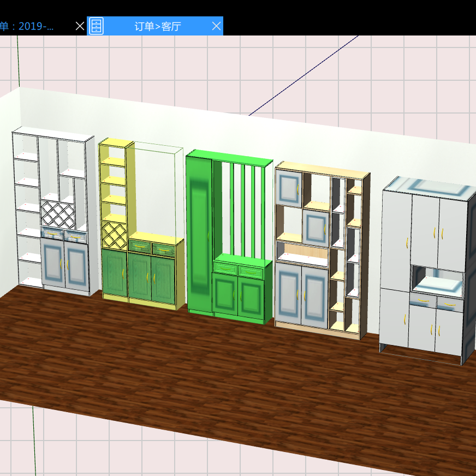Click the cabinet icon on the 订单>客厅 tab
Viewport: 476px width, 476px height.
96,26
